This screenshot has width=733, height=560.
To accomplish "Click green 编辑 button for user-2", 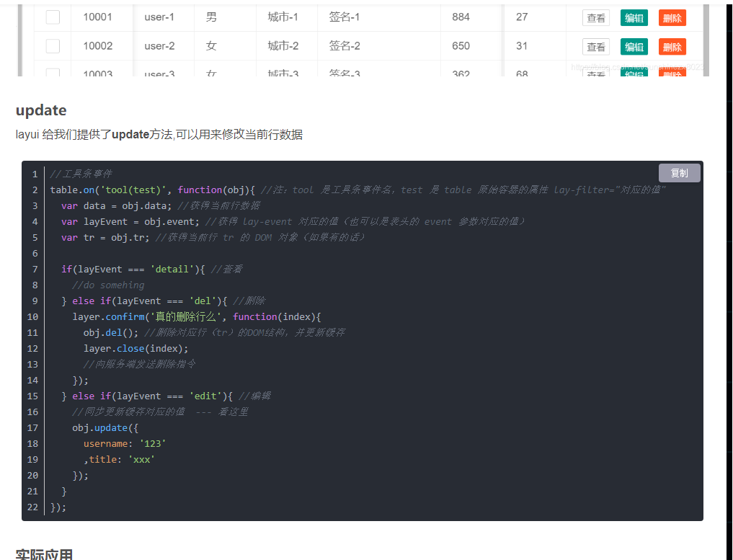I will tap(634, 47).
